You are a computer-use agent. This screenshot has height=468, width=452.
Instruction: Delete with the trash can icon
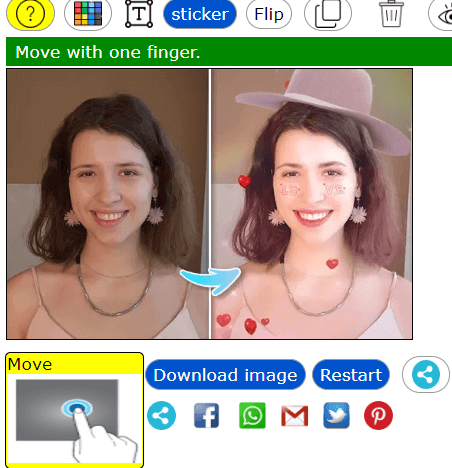point(391,14)
